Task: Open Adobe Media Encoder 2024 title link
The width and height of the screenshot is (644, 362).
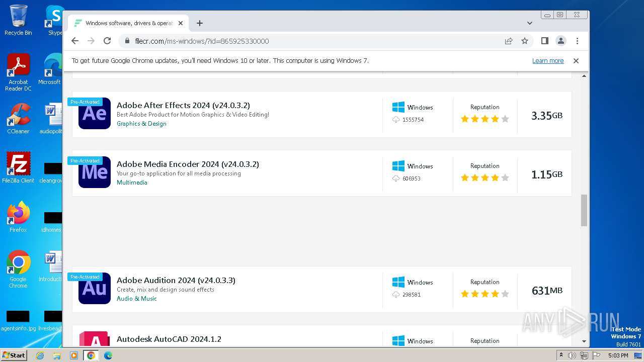Action: 188,164
